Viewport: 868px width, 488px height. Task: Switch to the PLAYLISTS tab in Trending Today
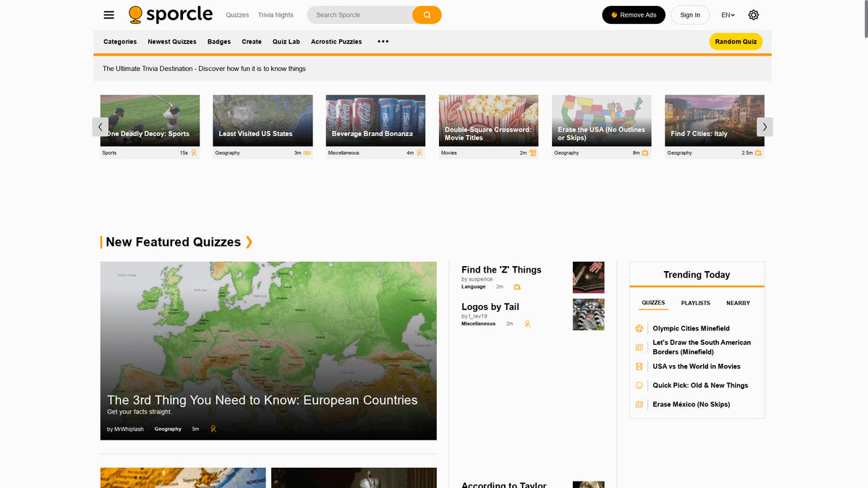click(695, 303)
